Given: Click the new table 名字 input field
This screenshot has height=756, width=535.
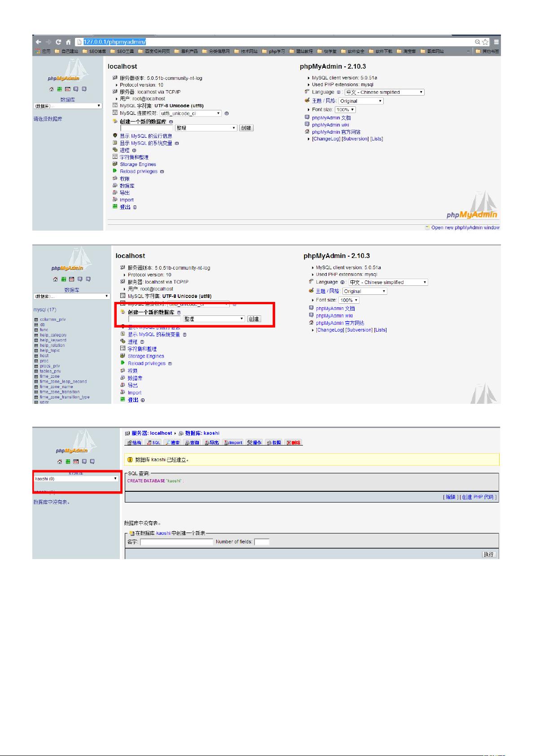Looking at the screenshot, I should point(177,542).
